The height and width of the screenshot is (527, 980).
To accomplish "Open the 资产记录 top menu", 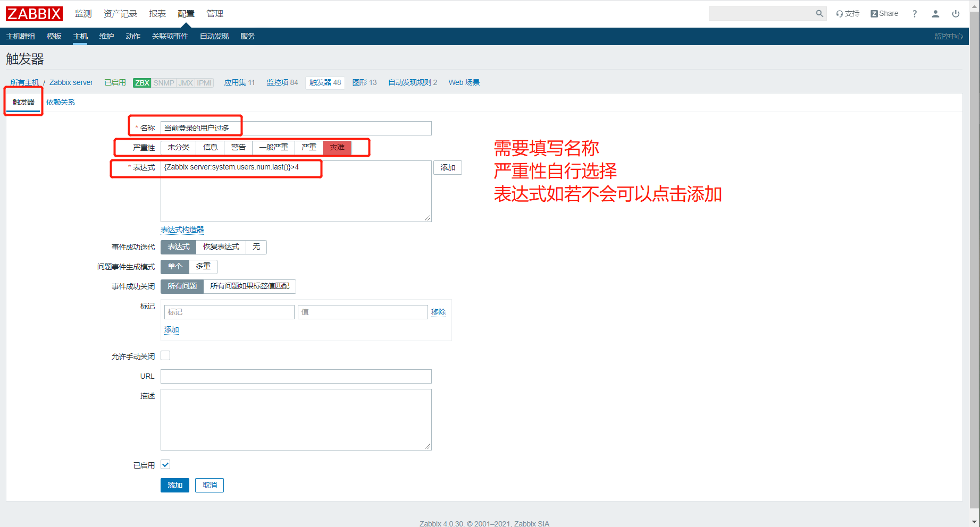I will click(120, 14).
